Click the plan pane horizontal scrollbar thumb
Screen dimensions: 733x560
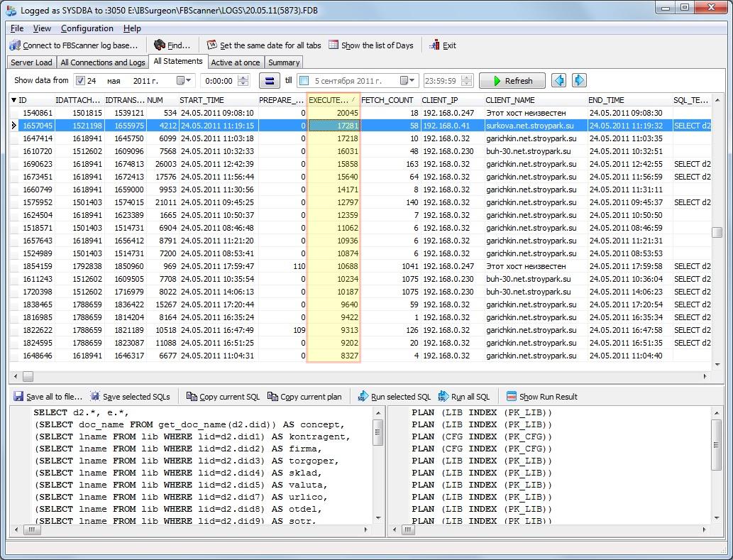pos(407,529)
